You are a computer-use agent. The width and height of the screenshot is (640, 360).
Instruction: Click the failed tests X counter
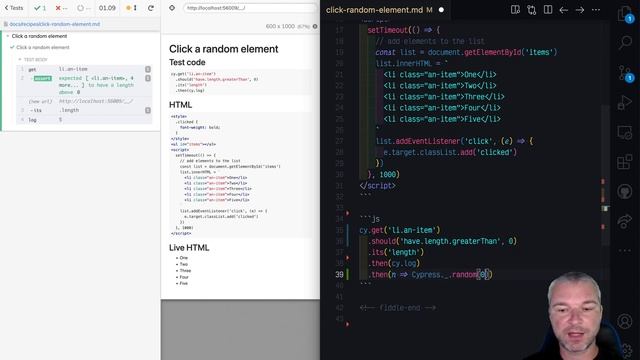pos(61,8)
